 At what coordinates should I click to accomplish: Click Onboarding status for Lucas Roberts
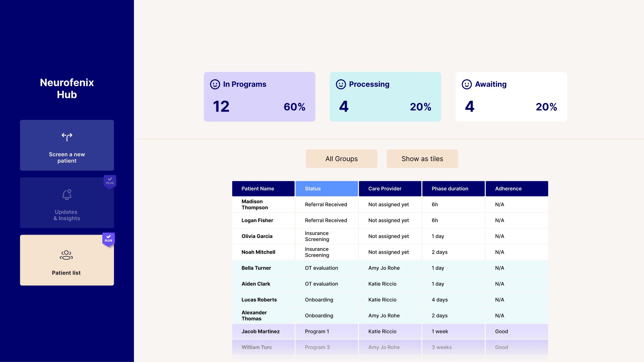click(x=319, y=300)
